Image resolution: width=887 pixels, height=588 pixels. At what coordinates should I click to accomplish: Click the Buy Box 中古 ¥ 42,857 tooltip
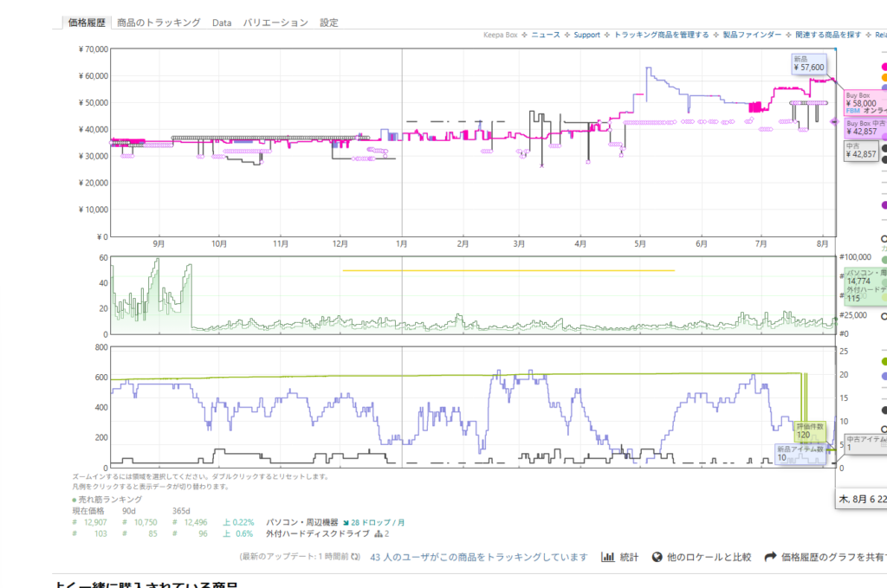pyautogui.click(x=865, y=128)
